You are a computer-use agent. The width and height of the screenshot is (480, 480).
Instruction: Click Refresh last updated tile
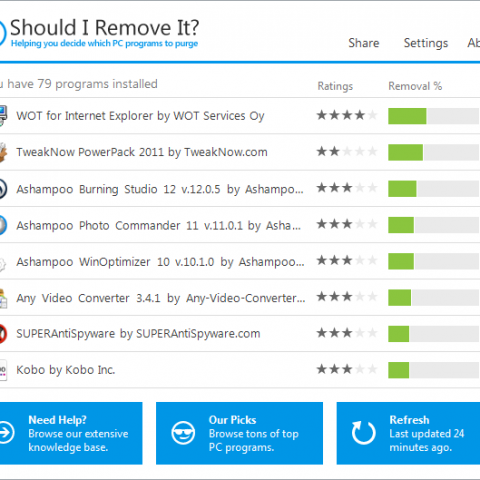tap(408, 433)
